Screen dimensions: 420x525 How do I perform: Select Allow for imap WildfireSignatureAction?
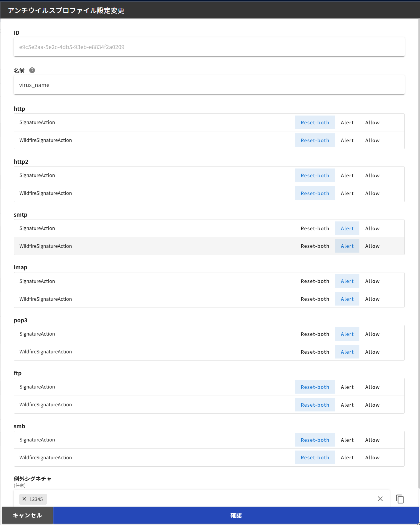(x=372, y=299)
